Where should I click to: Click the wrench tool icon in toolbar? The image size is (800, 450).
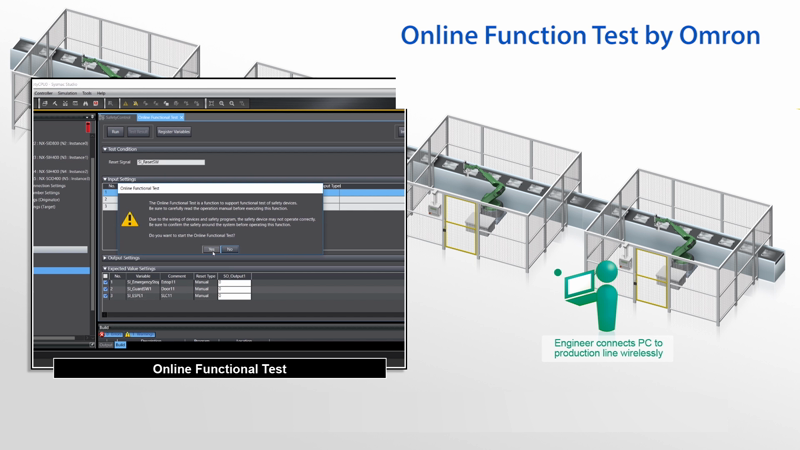[55, 104]
